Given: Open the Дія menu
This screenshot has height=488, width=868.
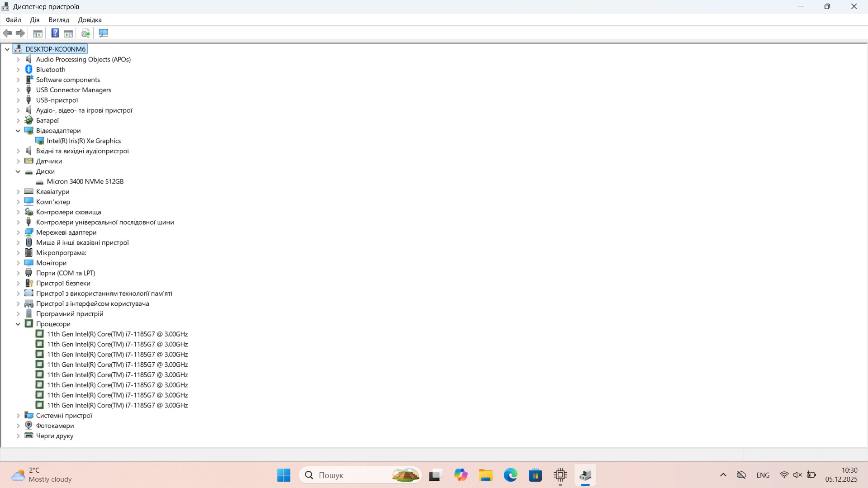Looking at the screenshot, I should click(34, 20).
